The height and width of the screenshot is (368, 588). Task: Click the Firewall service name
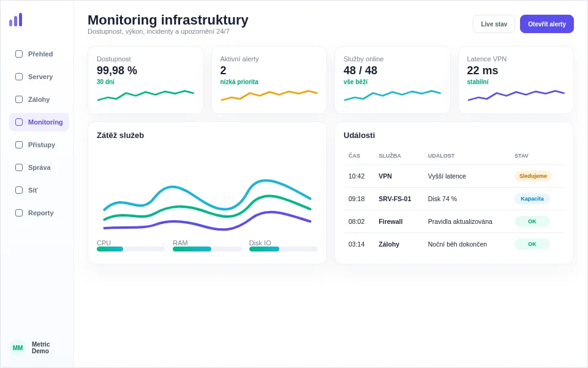point(390,221)
